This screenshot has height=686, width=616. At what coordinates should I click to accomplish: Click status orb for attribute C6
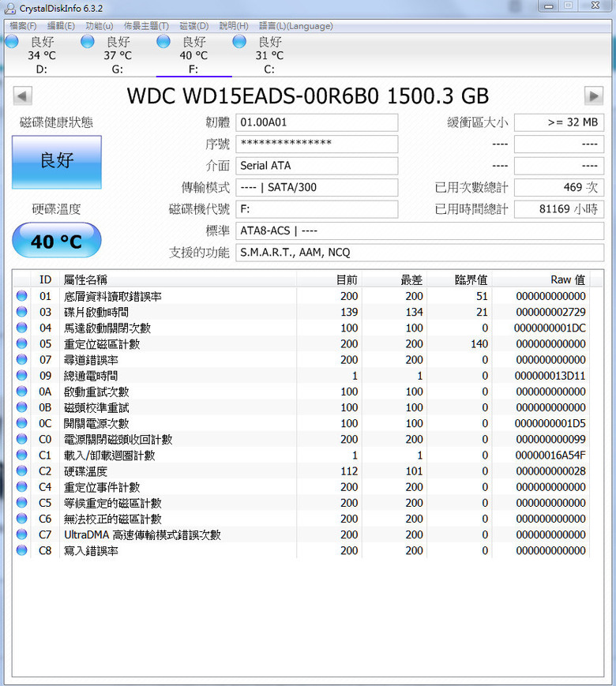(21, 519)
